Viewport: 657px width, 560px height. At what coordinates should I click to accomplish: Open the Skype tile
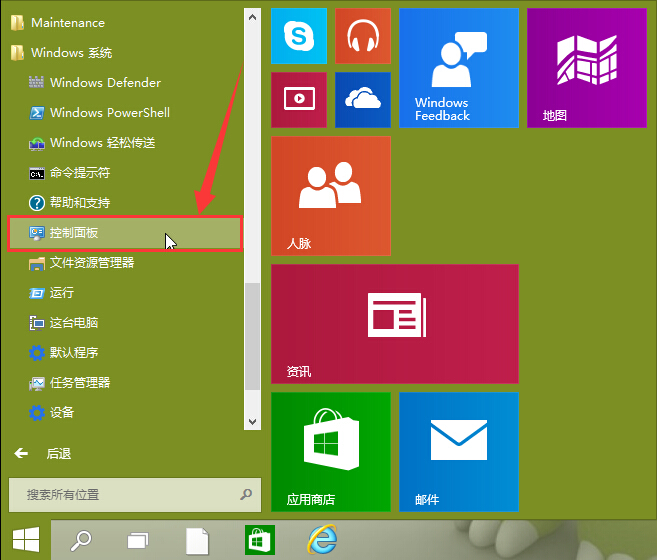point(299,36)
